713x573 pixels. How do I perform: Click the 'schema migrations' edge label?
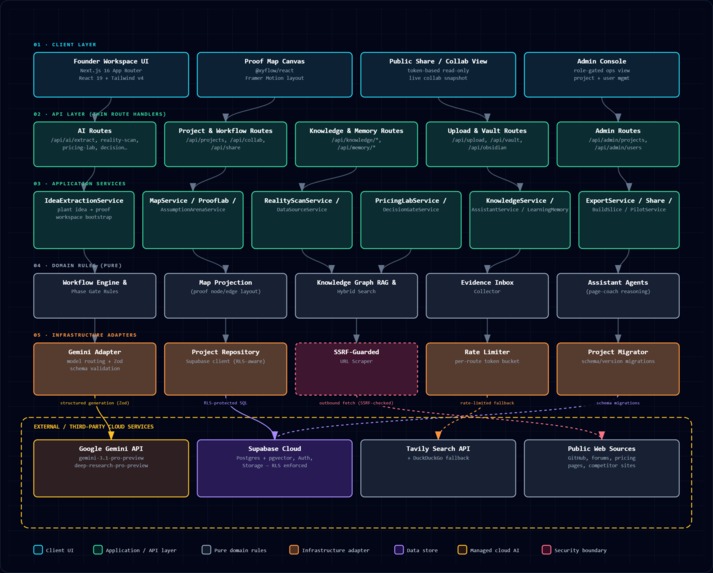coord(618,403)
